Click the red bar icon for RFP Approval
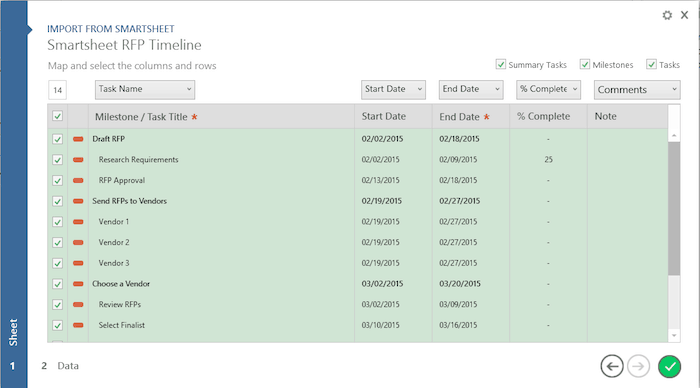Screen dimensions: 700x388 coord(78,180)
